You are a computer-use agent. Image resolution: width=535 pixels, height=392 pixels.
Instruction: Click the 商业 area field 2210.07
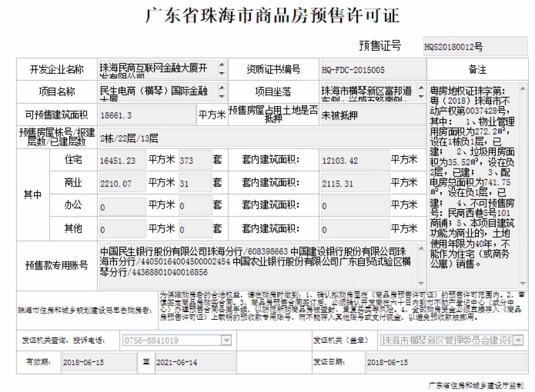coord(122,183)
